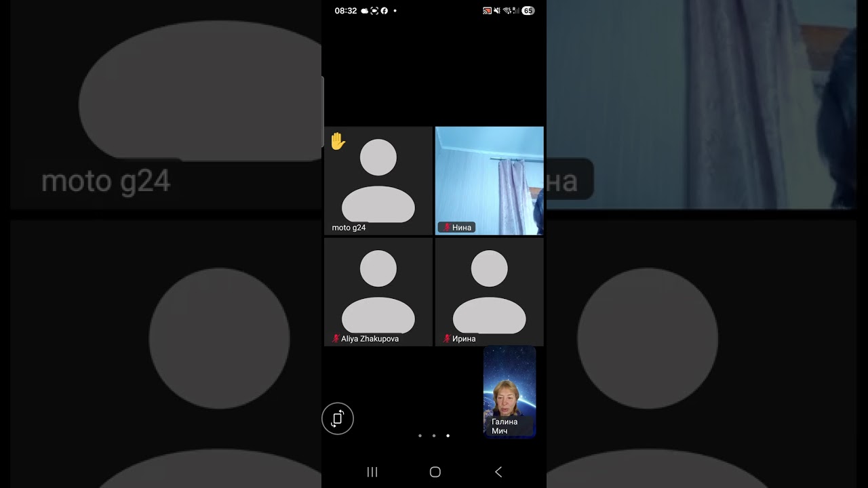
Task: Tap the active third page indicator dot
Action: (448, 436)
